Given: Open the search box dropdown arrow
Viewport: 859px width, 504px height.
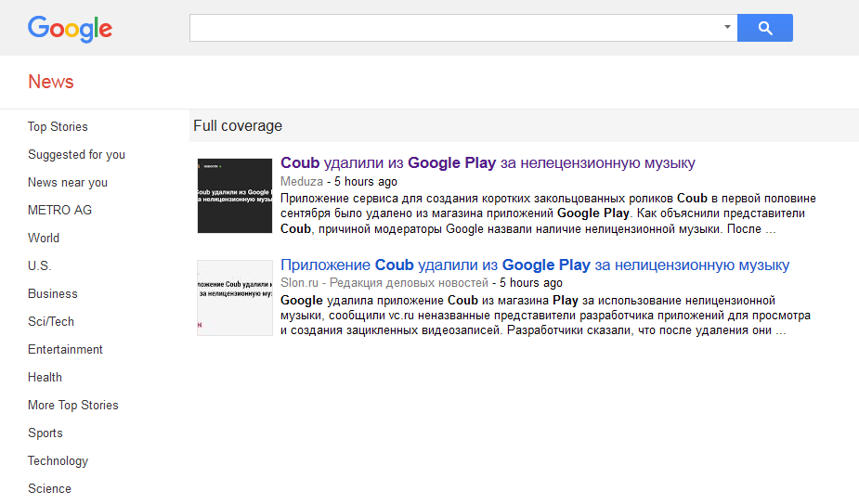Looking at the screenshot, I should (727, 27).
